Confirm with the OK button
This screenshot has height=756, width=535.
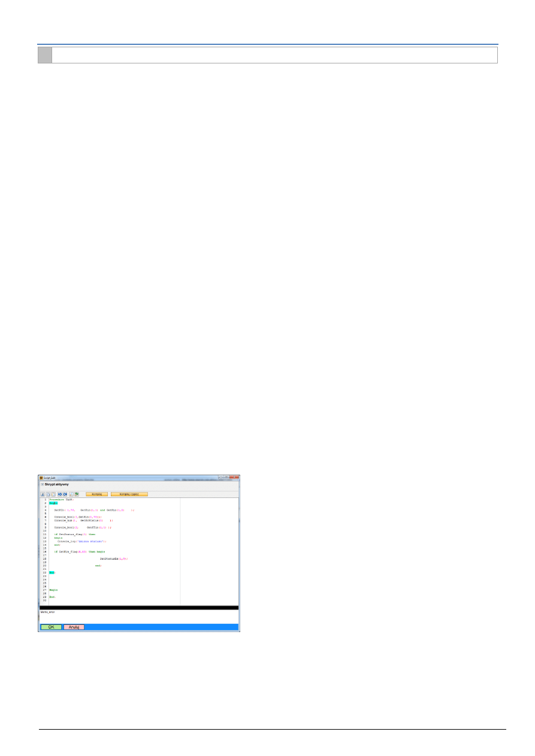(x=51, y=627)
